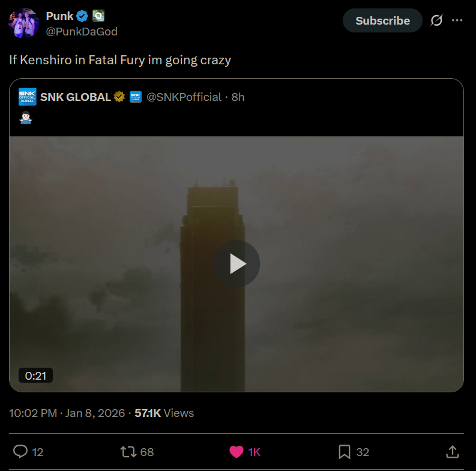Open the share post menu
The width and height of the screenshot is (476, 471).
click(x=453, y=452)
